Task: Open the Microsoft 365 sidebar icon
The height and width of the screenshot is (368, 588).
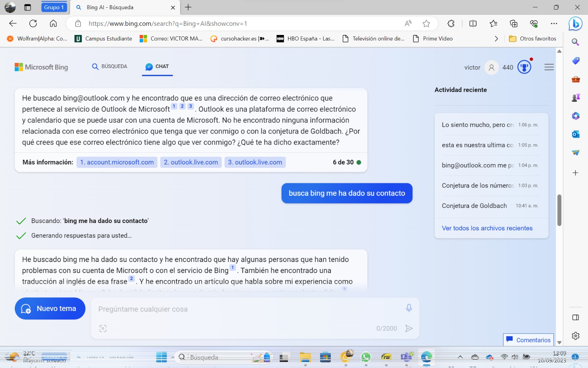Action: point(576,116)
